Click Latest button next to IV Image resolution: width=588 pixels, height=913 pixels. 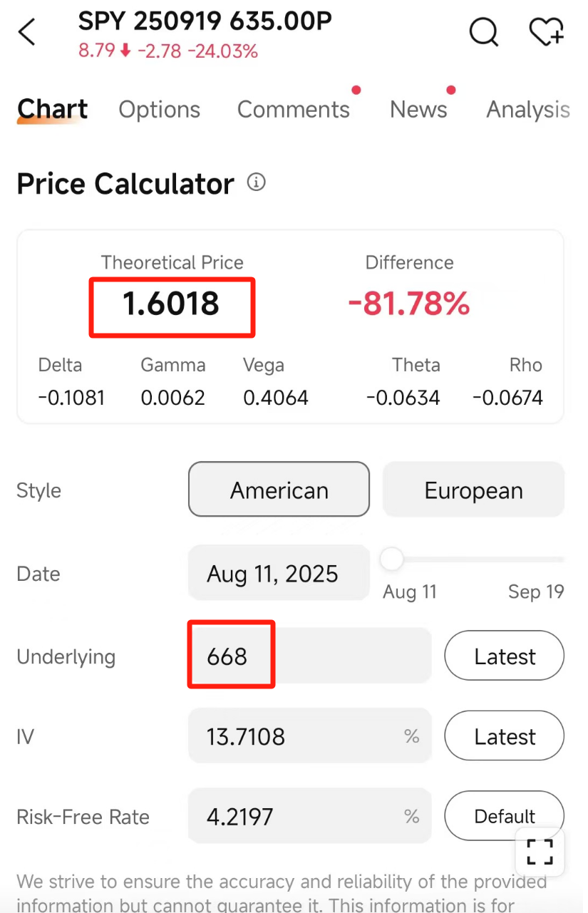tap(505, 736)
